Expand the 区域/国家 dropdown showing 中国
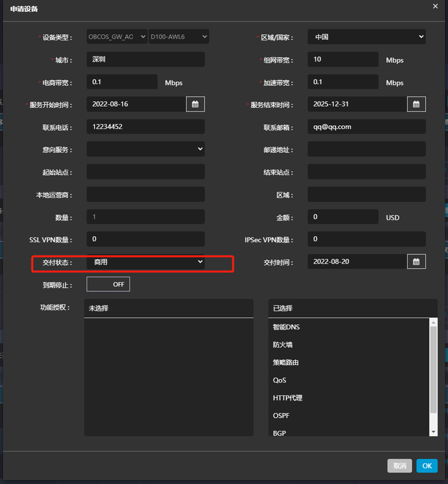The image size is (448, 484). 366,37
